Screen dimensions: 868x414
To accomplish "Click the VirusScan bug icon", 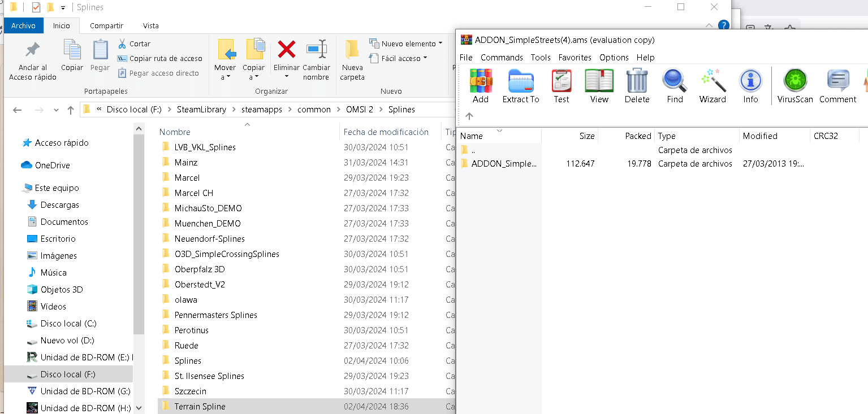I will point(795,81).
